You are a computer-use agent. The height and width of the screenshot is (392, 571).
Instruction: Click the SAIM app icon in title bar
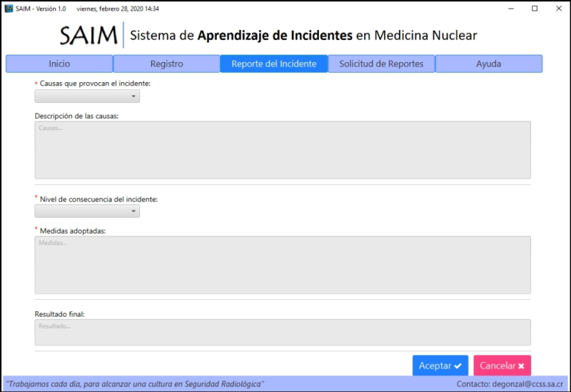pos(9,9)
